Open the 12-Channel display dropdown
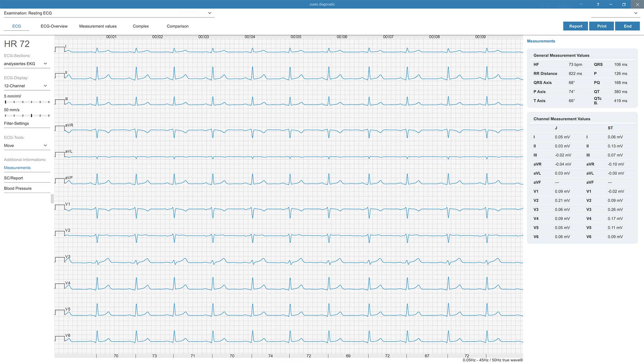 click(x=26, y=86)
